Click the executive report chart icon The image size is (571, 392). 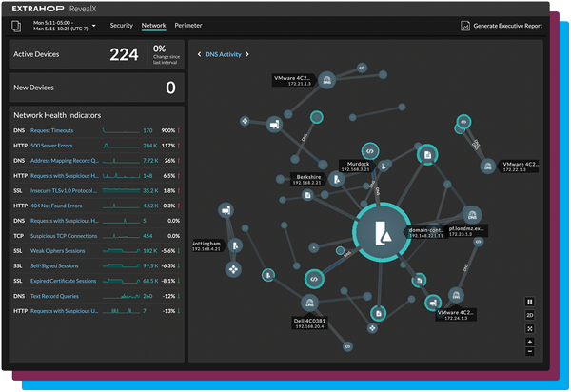(465, 26)
